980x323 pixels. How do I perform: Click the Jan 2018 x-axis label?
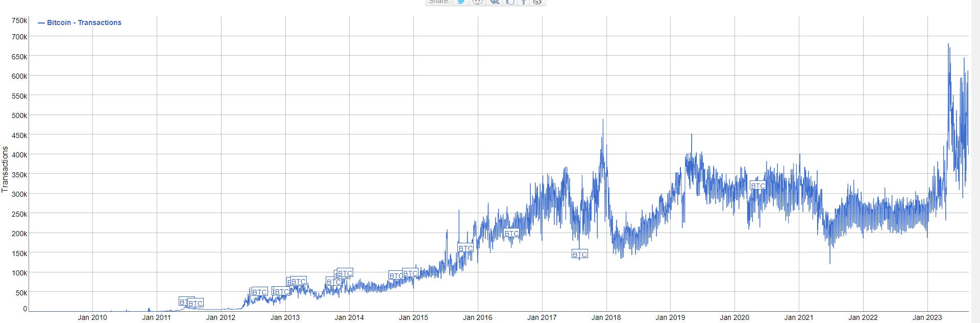(606, 317)
